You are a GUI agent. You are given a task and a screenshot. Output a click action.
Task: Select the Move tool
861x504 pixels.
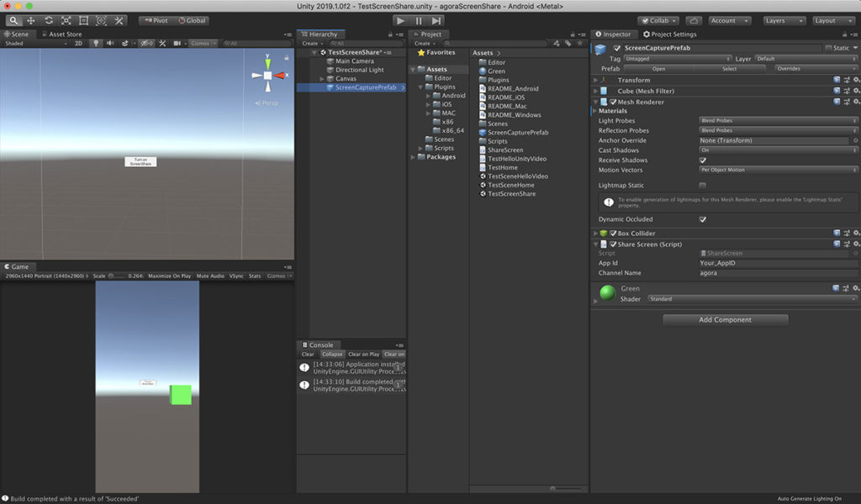coord(31,21)
